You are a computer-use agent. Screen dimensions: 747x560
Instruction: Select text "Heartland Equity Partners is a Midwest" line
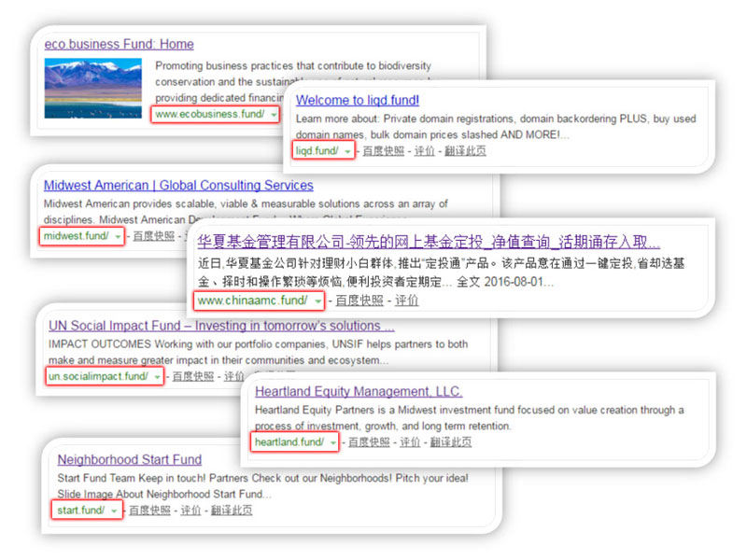tap(470, 410)
